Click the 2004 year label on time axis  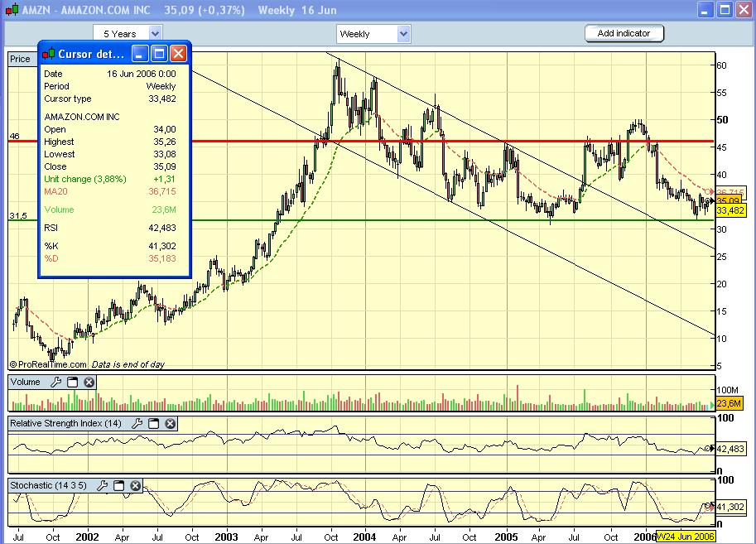(x=364, y=537)
